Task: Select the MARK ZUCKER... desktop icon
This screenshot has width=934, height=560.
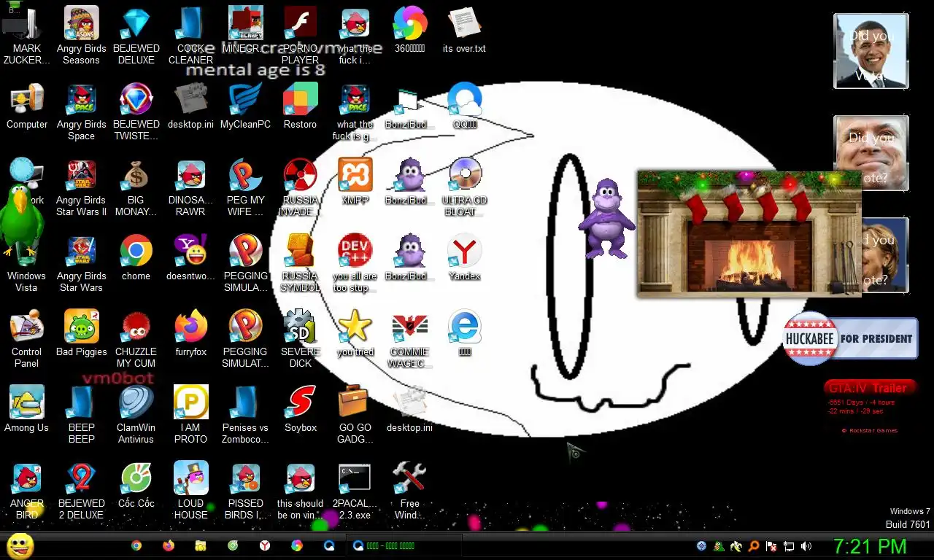Action: [26, 35]
